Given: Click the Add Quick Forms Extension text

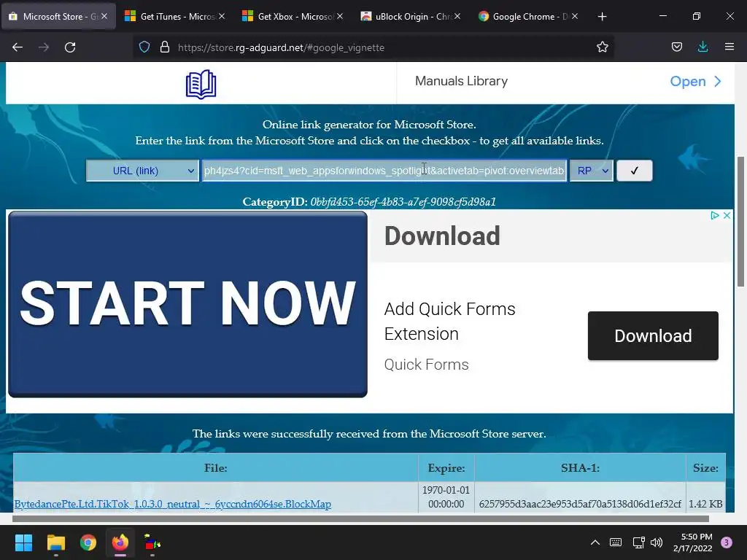Looking at the screenshot, I should click(x=449, y=322).
